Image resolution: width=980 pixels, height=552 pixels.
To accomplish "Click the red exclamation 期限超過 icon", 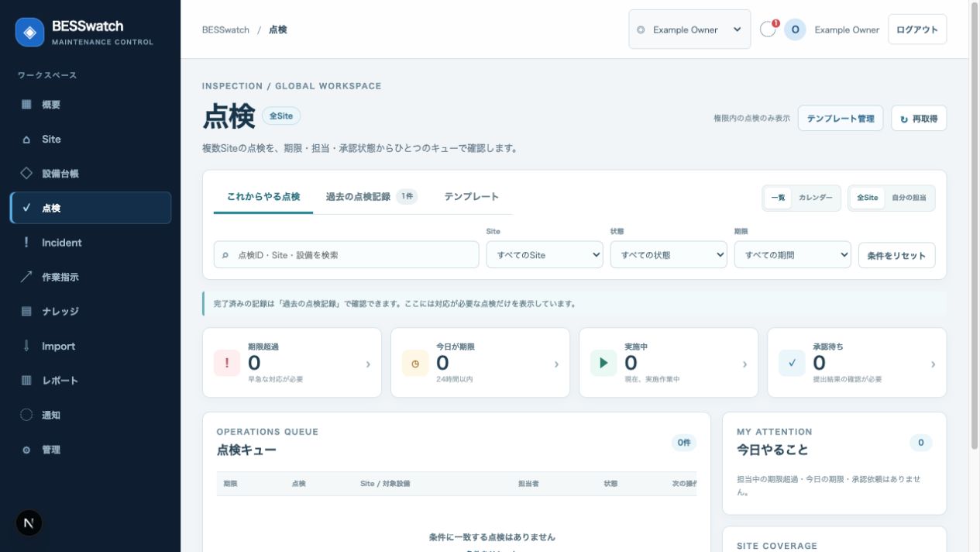I will pyautogui.click(x=227, y=363).
